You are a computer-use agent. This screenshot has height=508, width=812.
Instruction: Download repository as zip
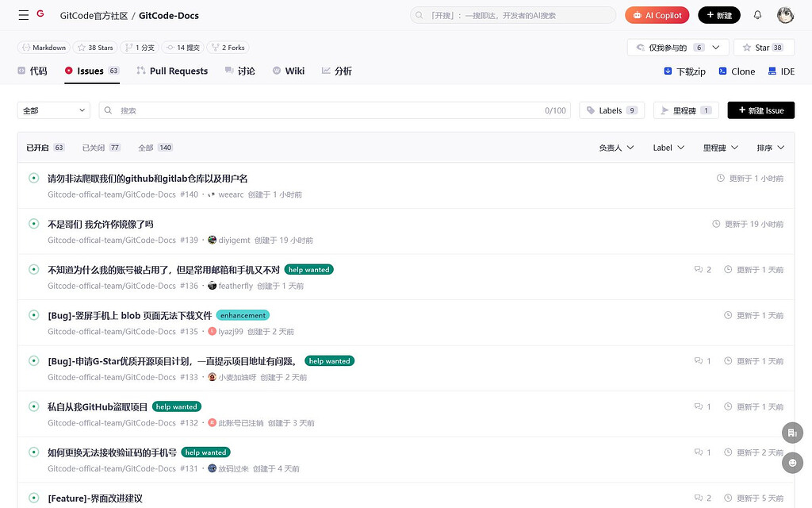(x=684, y=71)
